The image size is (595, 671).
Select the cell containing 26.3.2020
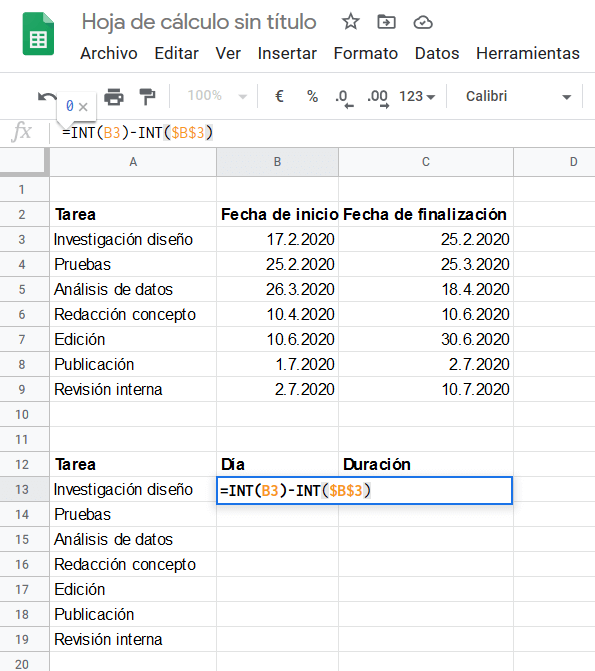coord(277,289)
